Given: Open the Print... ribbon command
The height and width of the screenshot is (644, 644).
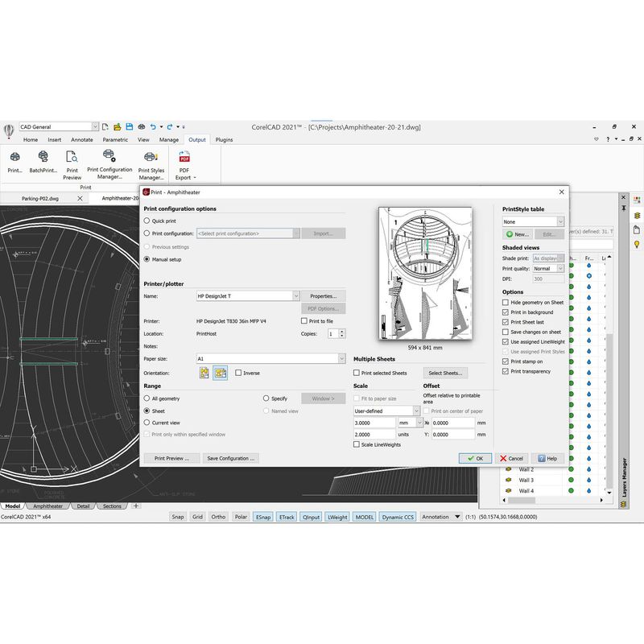Looking at the screenshot, I should coord(14,162).
